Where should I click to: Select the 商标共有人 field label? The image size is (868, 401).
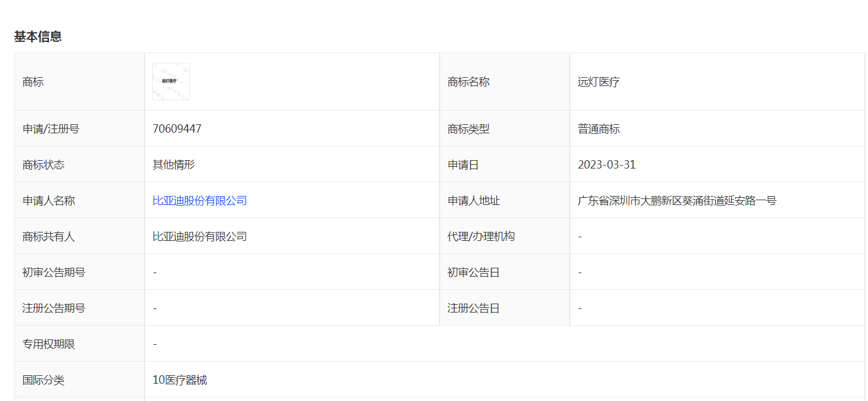coord(48,237)
